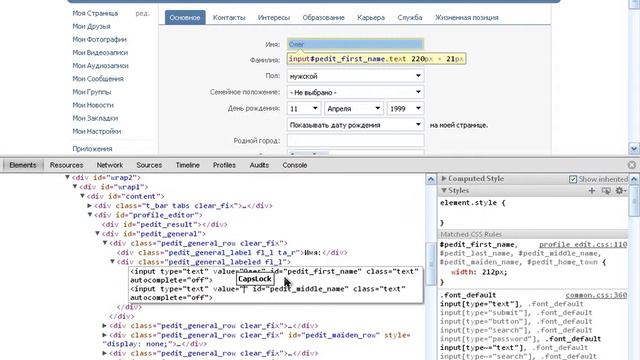The width and height of the screenshot is (640, 360).
Task: Add a new style rule with plus icon
Action: pos(591,191)
